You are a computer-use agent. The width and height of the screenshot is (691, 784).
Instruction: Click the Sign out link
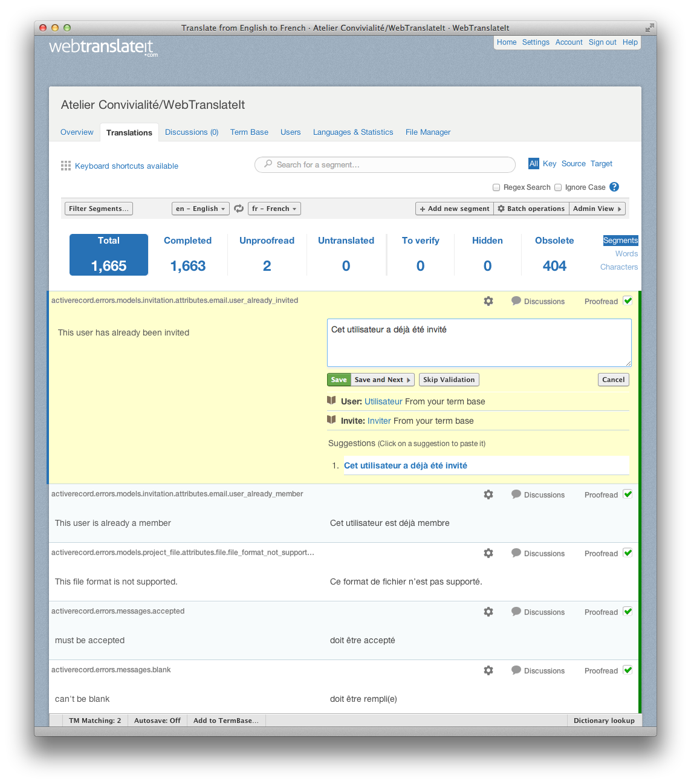point(603,42)
